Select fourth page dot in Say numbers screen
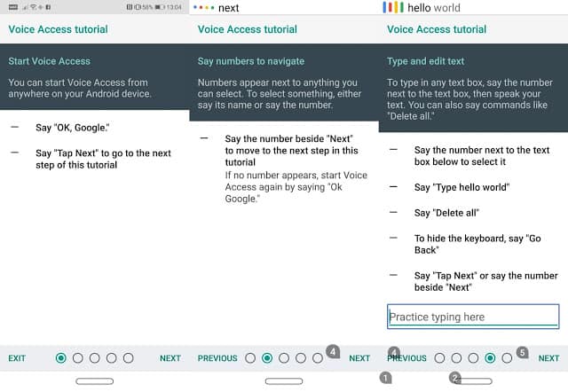568x392 pixels. coord(301,358)
